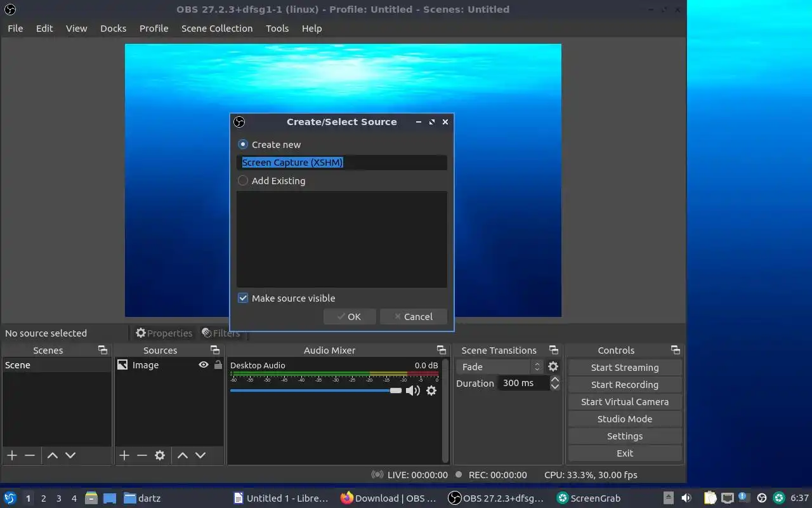Move scene up arrow in Scenes panel

click(x=53, y=455)
